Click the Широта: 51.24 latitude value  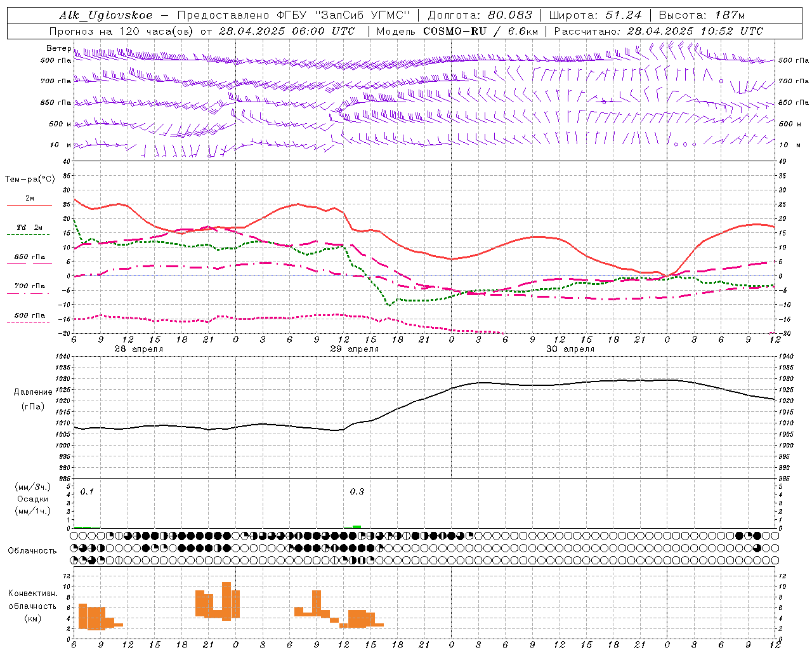(x=595, y=15)
